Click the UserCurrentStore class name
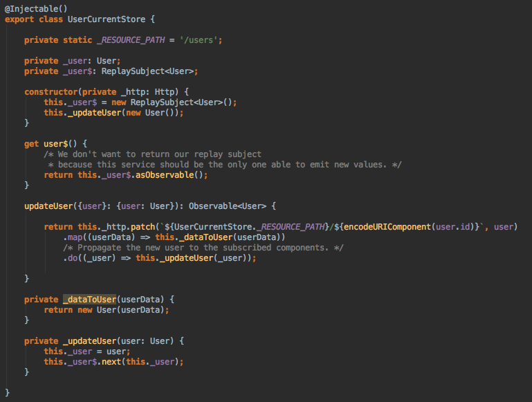Viewport: 532px width, 402px height. click(x=107, y=19)
